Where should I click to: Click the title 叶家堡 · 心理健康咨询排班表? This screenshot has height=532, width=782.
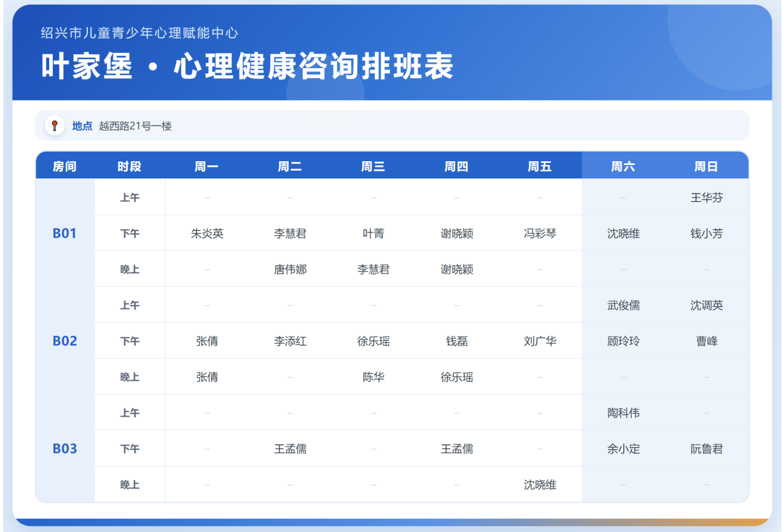[x=247, y=66]
